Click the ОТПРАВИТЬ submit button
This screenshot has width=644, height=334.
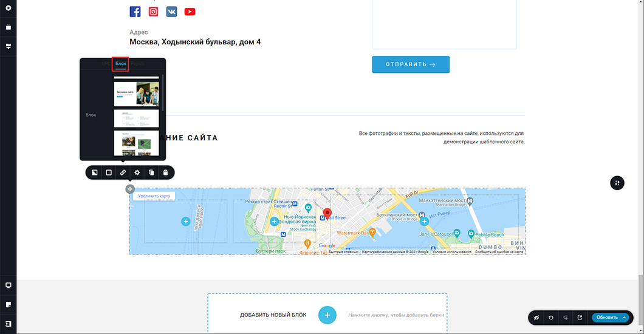point(411,64)
